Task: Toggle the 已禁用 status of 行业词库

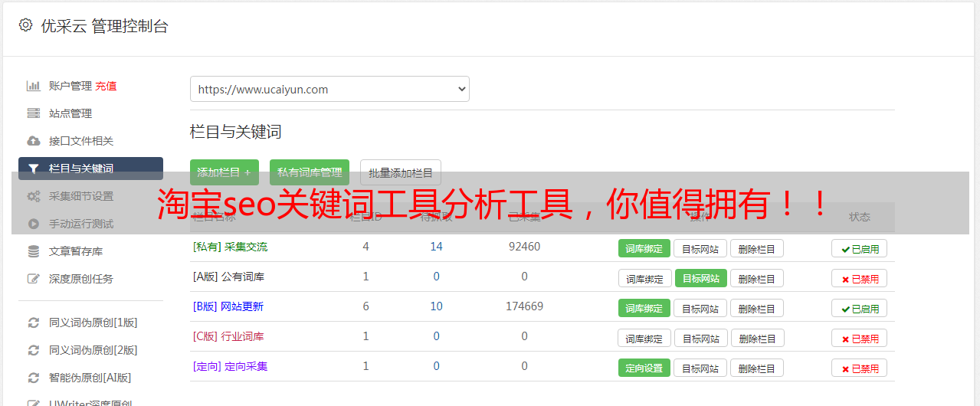Action: 860,338
